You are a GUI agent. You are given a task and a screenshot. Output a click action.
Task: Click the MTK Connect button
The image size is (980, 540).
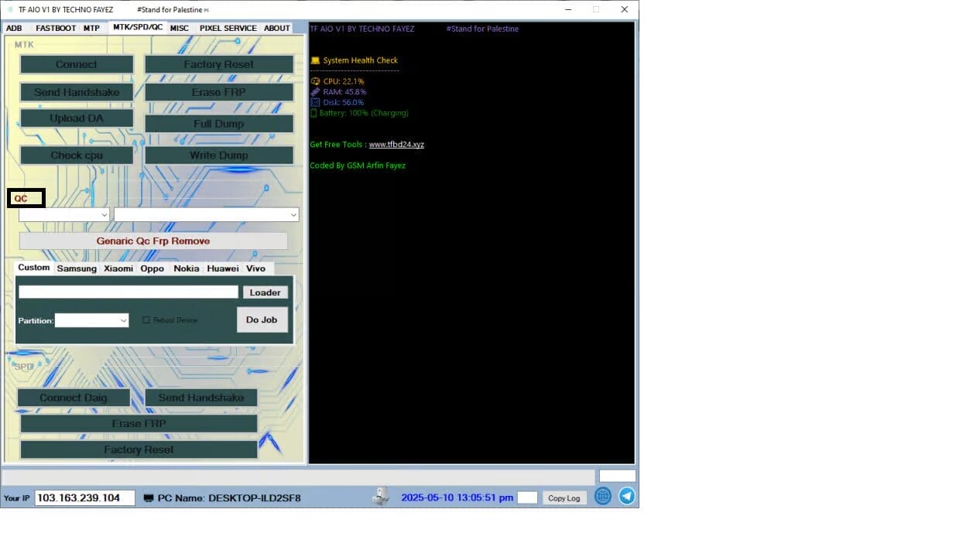[x=77, y=64]
